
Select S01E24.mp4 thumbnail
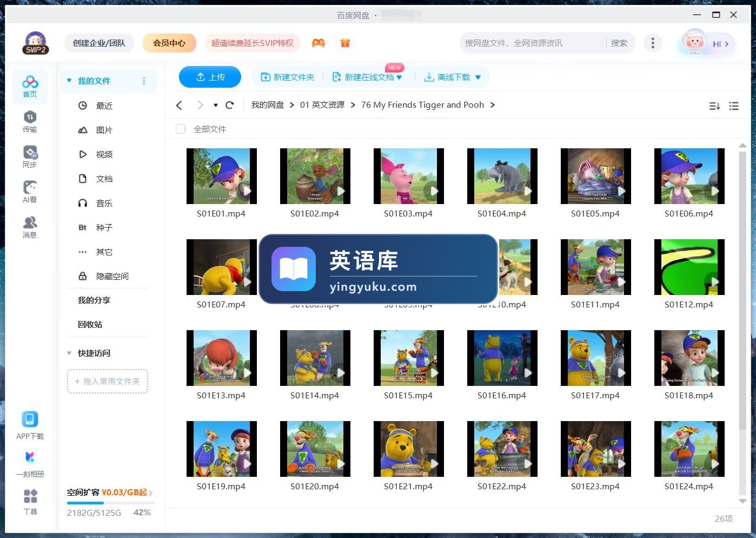689,449
